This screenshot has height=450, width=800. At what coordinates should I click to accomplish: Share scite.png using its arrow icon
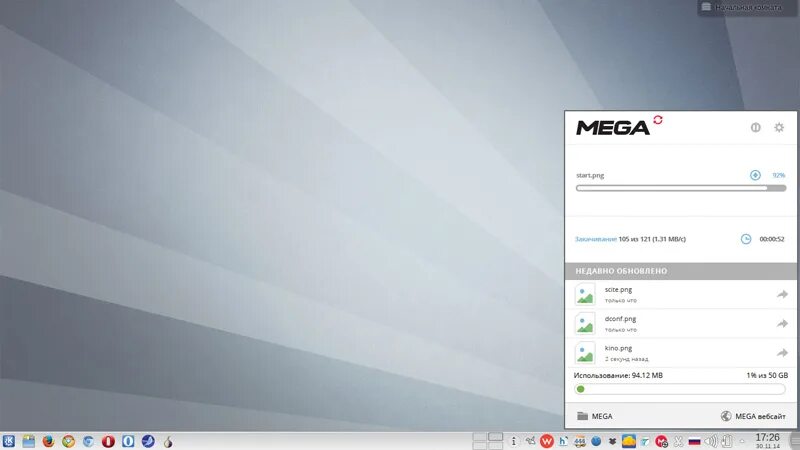(x=782, y=294)
